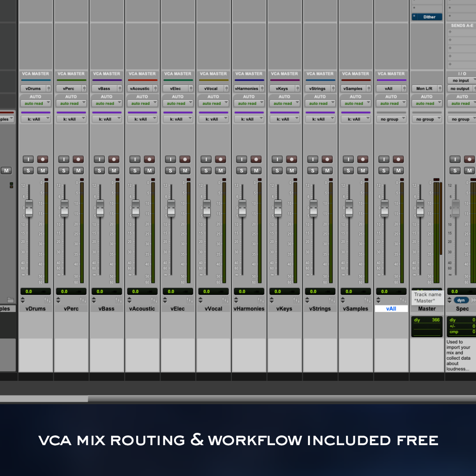Open no group dropdown on Master track

pos(427,119)
